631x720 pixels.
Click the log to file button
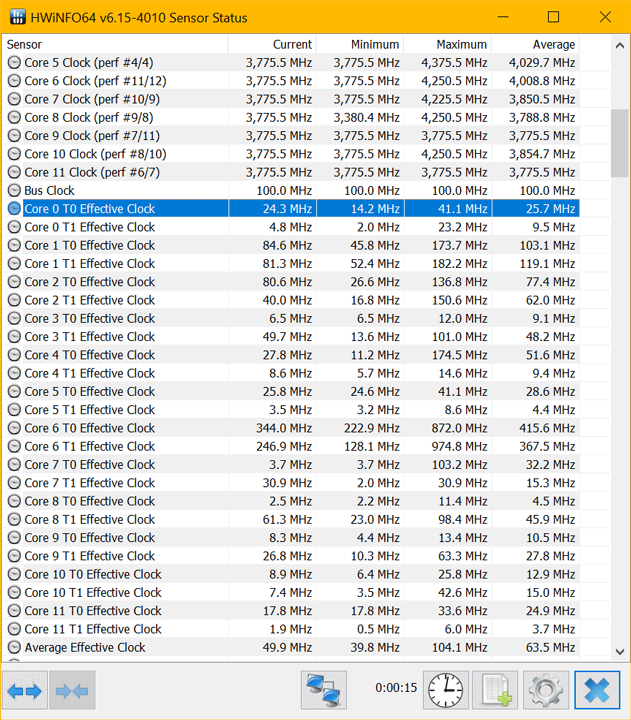point(495,690)
